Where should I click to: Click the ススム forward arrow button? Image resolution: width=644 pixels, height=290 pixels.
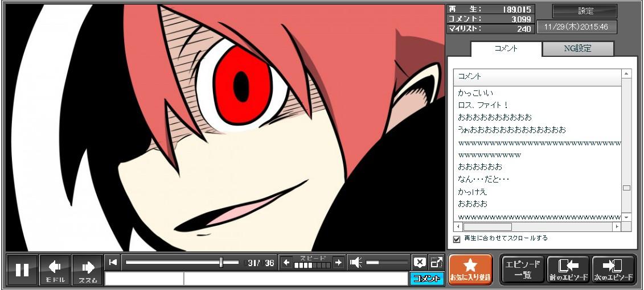coord(88,270)
